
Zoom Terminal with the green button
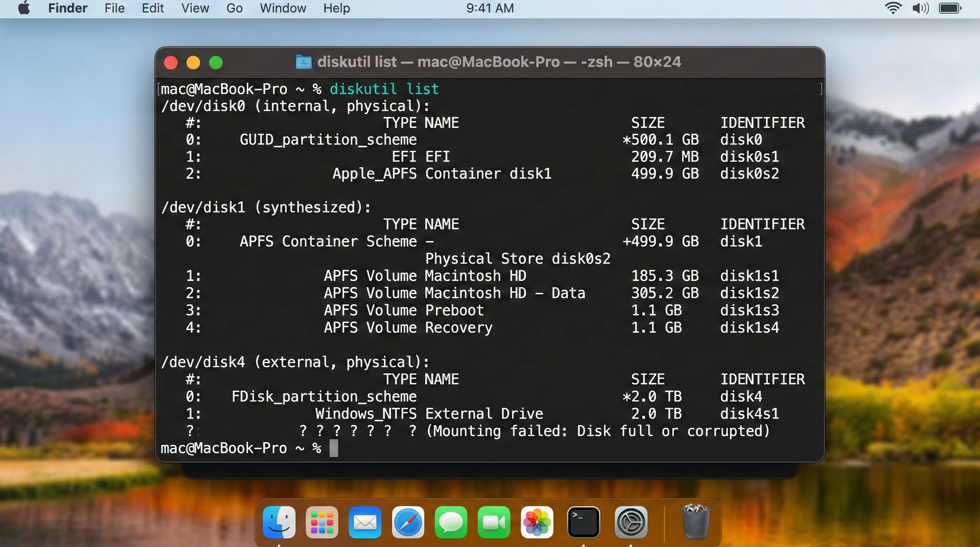tap(216, 62)
